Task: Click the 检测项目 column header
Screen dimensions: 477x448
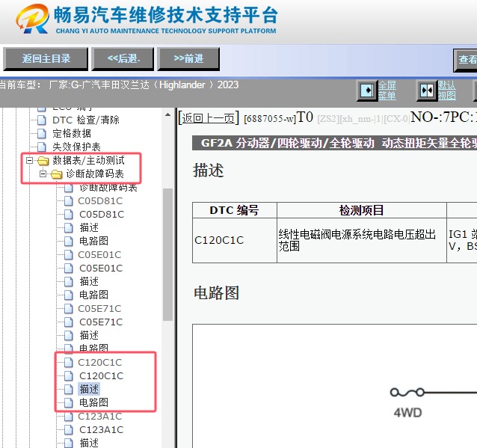Action: (x=362, y=210)
